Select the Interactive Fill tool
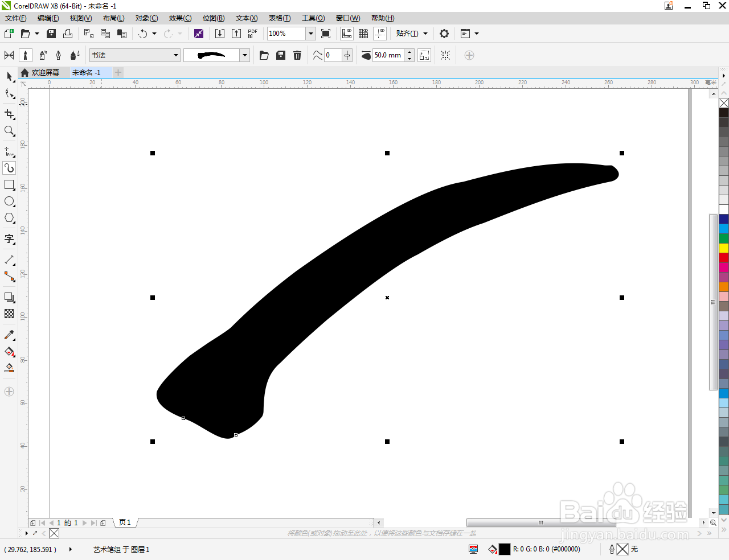This screenshot has height=560, width=729. 9,352
